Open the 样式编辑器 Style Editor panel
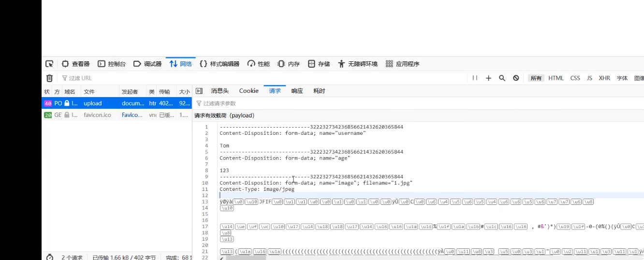The image size is (644, 260). 220,64
